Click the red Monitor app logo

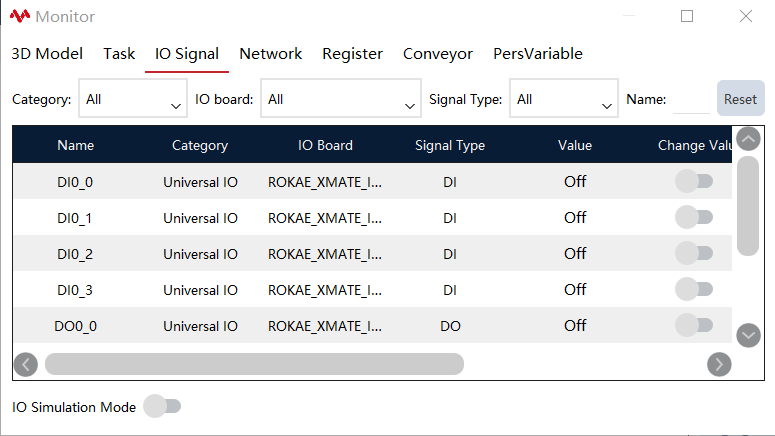click(20, 16)
